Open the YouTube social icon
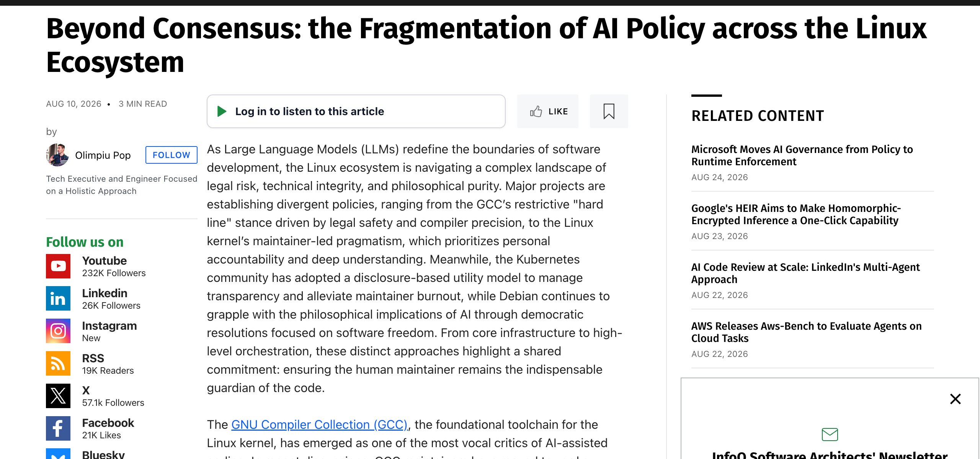 click(x=58, y=266)
